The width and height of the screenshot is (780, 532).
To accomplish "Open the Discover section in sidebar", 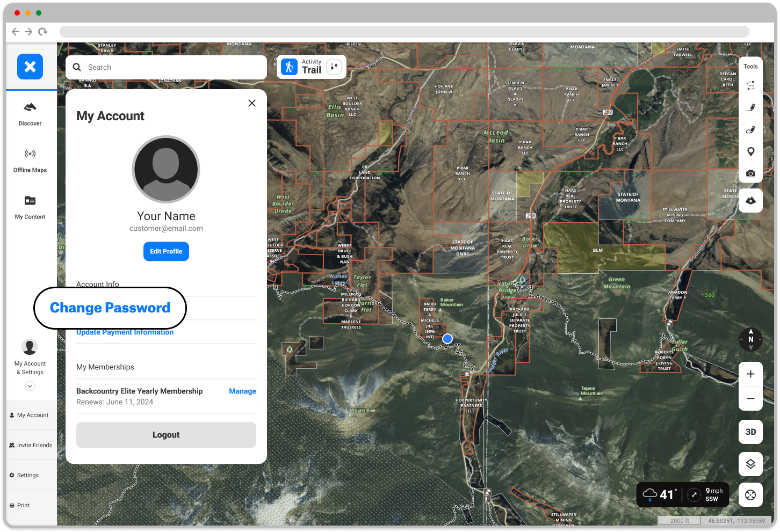I will (x=30, y=114).
